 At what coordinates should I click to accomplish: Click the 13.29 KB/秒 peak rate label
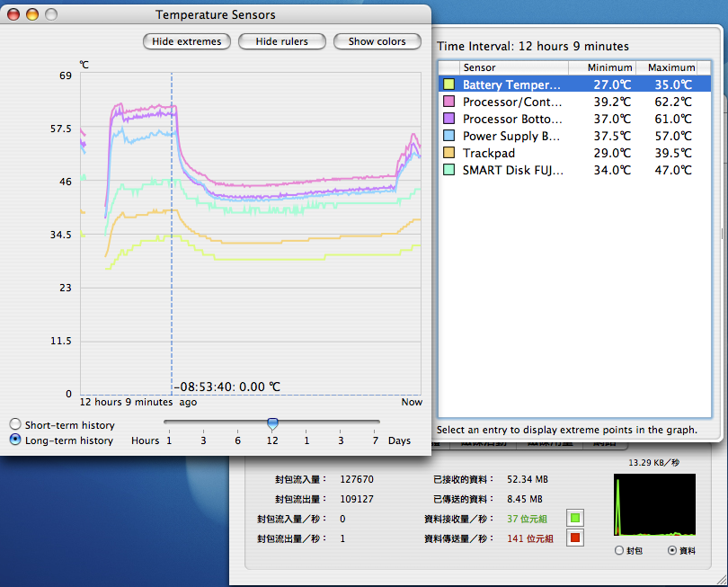(653, 463)
